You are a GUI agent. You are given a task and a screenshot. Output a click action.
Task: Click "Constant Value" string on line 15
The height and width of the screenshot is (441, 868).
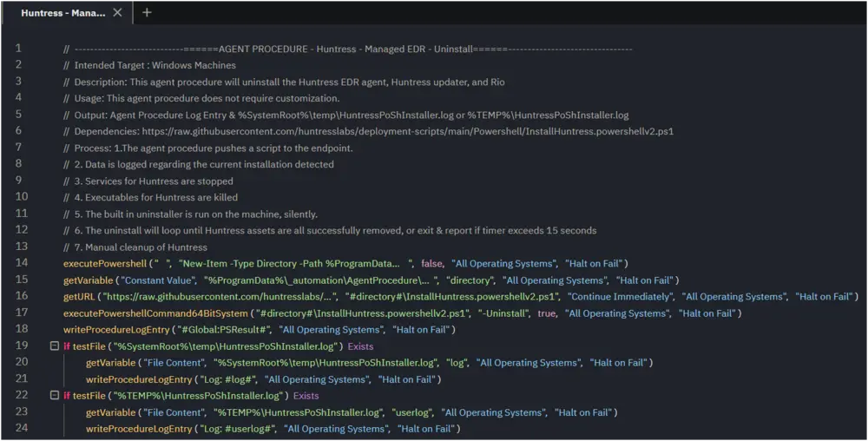point(158,280)
